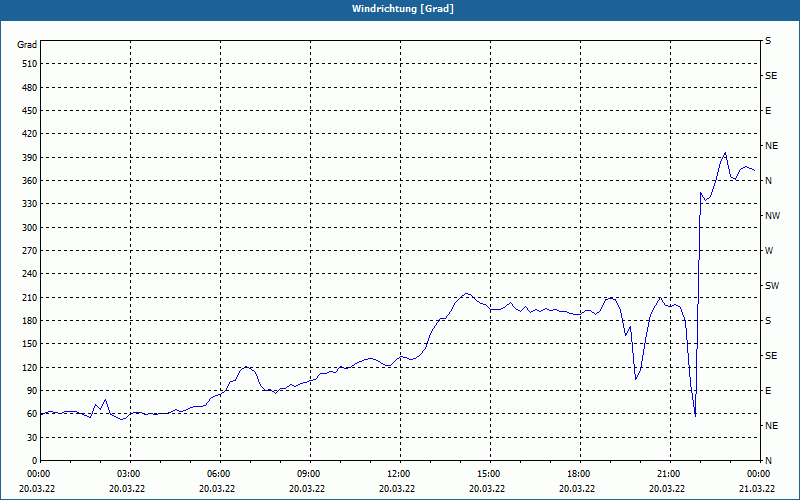Click the 20.03.22 date beneath 12:00
Viewport: 800px width, 500px height.
[x=397, y=489]
